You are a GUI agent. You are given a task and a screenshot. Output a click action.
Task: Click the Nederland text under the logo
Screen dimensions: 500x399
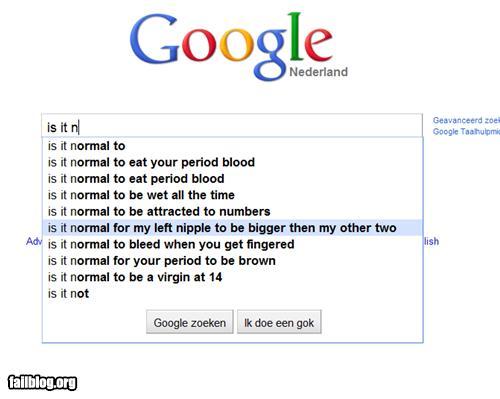coord(319,72)
